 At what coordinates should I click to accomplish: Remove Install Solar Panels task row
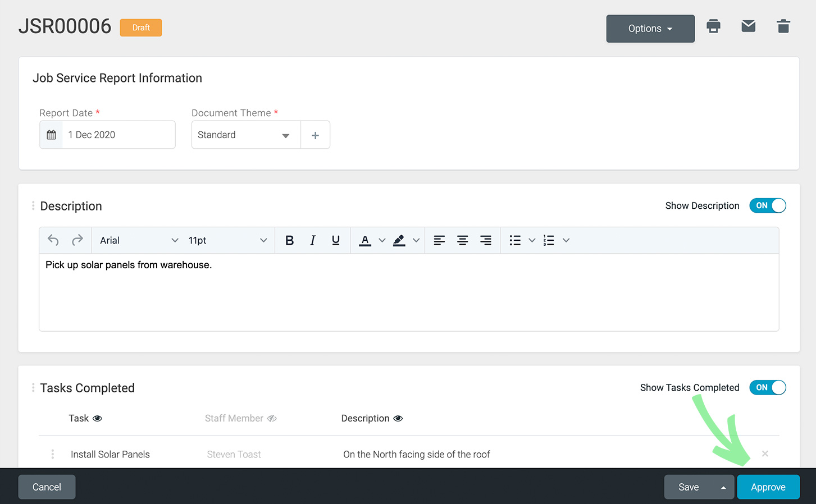click(765, 453)
